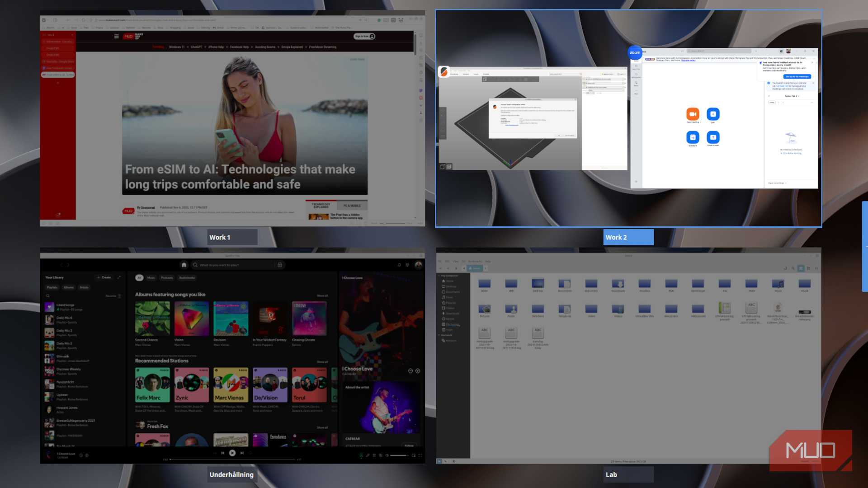The image size is (868, 488).
Task: Click the Zoom Schedule calendar icon
Action: coord(693,137)
